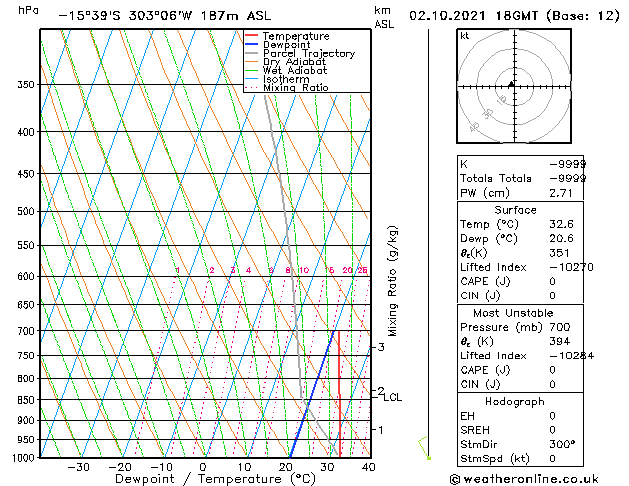The height and width of the screenshot is (486, 629).
Task: Click the blue Dewpoint legend line swatch
Action: click(252, 44)
